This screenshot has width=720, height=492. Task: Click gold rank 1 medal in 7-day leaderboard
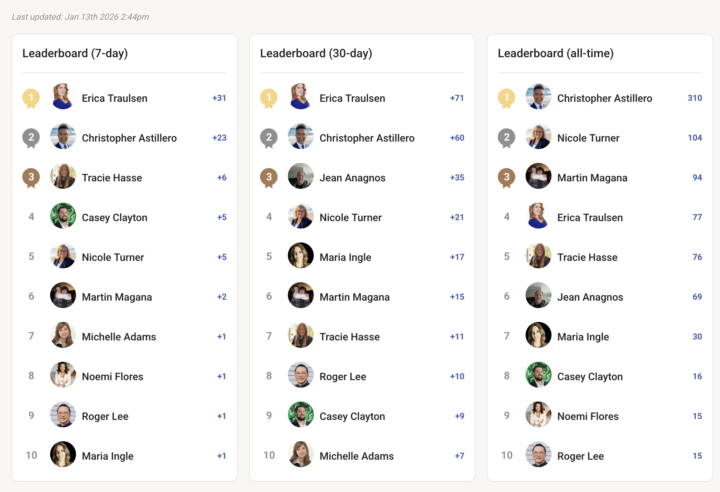(x=31, y=98)
